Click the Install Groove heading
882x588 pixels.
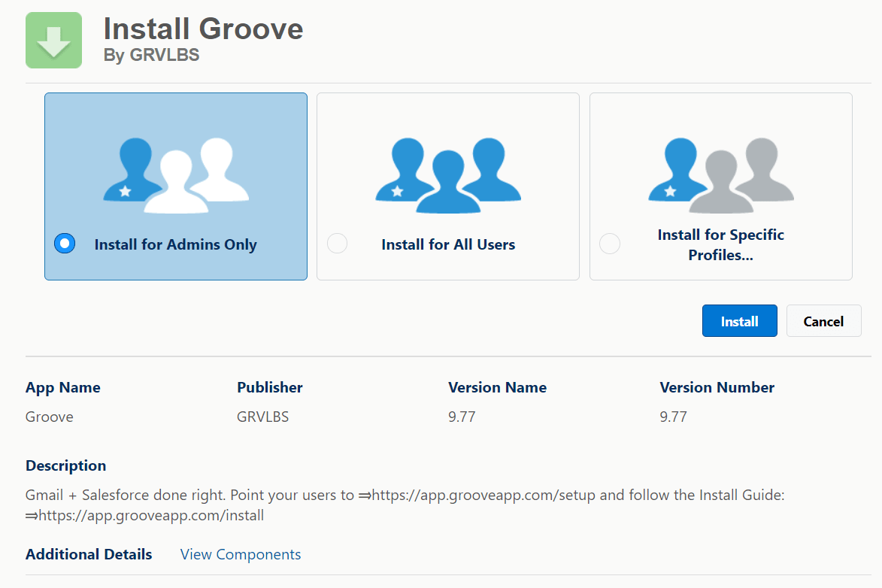(x=203, y=29)
